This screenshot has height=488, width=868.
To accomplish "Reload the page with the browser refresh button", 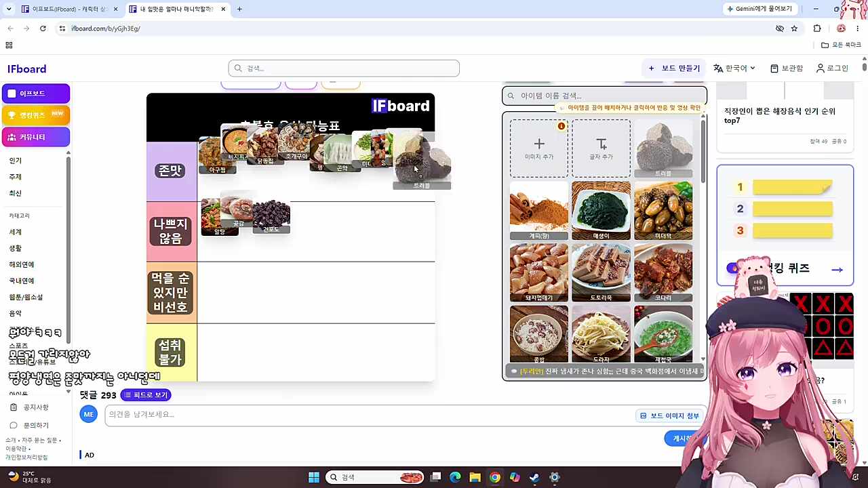I will pos(43,28).
